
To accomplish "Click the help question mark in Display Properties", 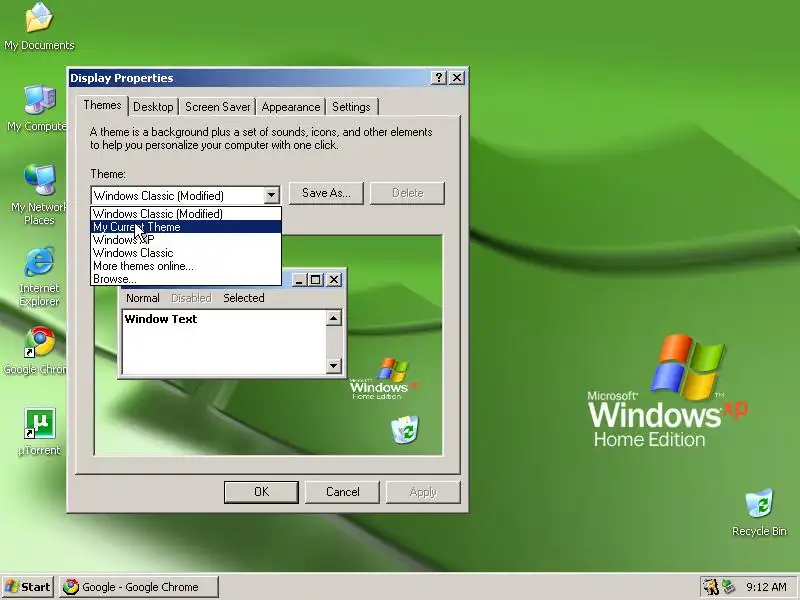I will (x=439, y=78).
